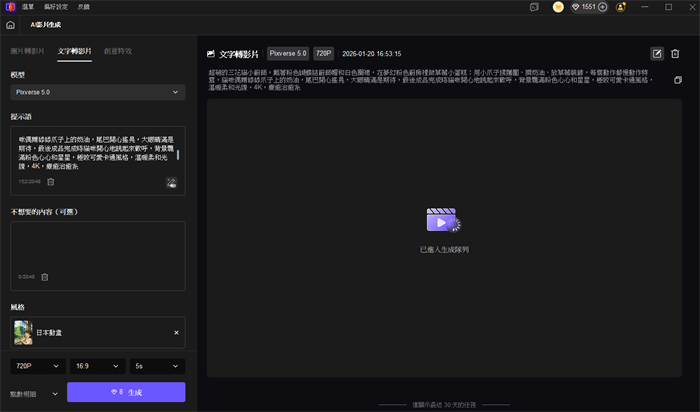Open the message center icon in title bar

point(534,7)
